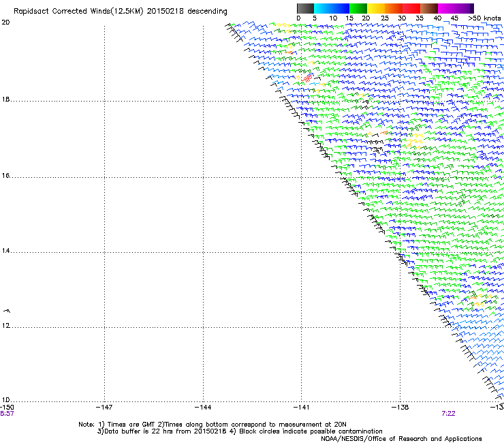Click longitude axis label '-147'

pos(104,408)
